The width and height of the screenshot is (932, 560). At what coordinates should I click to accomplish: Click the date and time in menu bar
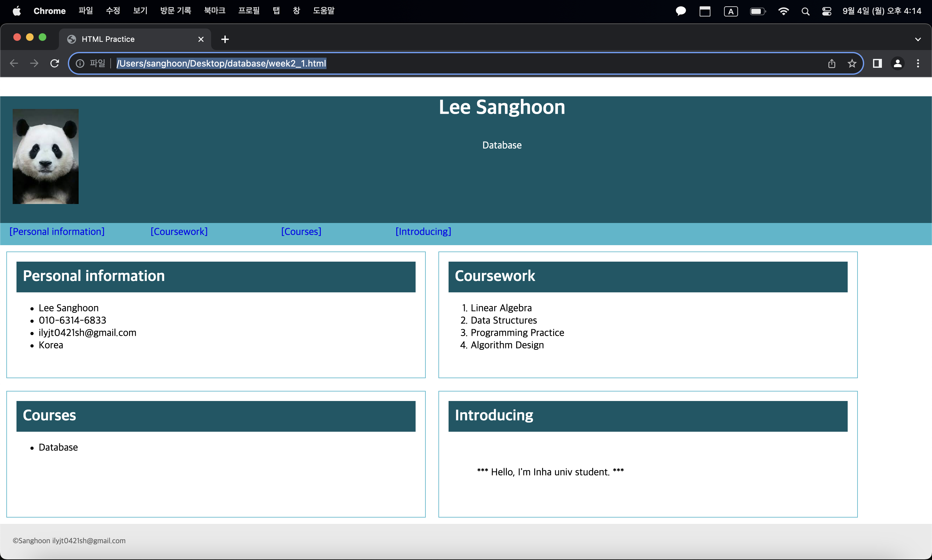[882, 11]
